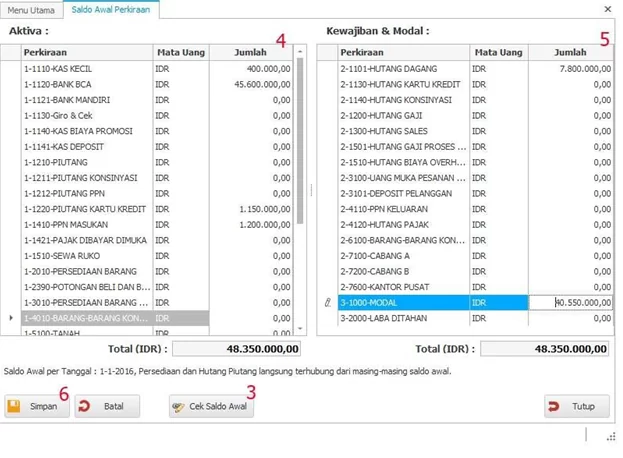This screenshot has width=623, height=458.
Task: Close the Saldo Awal Perkiraan tab with X
Action: (x=608, y=9)
